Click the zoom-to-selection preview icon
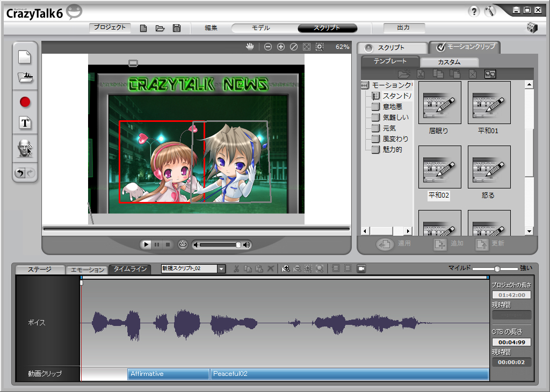 click(320, 47)
